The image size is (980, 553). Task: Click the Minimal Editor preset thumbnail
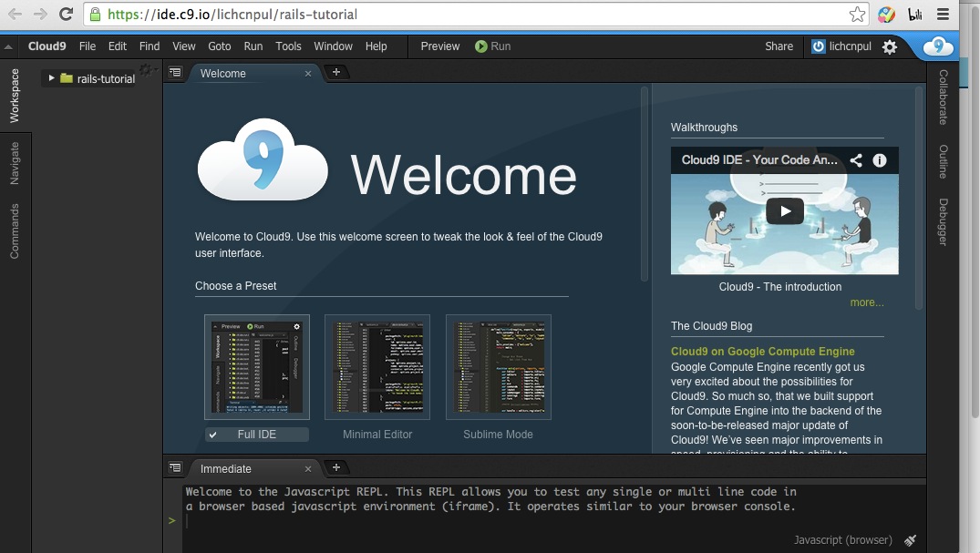pos(377,367)
